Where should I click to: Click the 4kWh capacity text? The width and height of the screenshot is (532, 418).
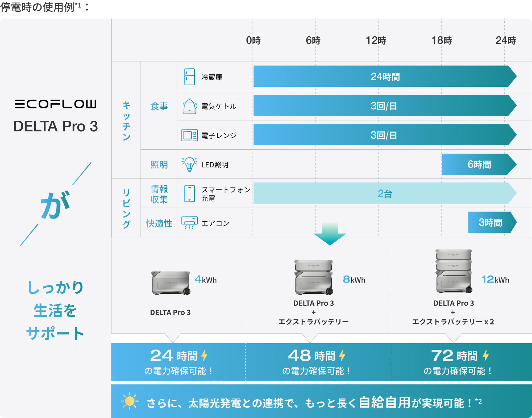point(205,280)
